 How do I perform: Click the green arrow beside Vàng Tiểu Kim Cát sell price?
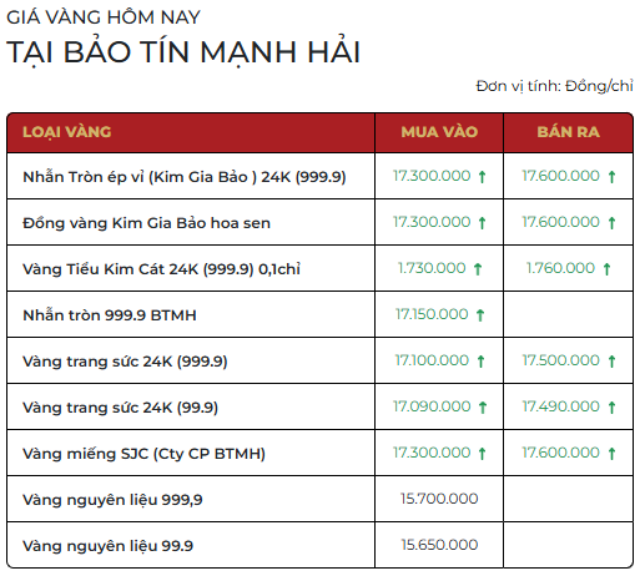605,268
